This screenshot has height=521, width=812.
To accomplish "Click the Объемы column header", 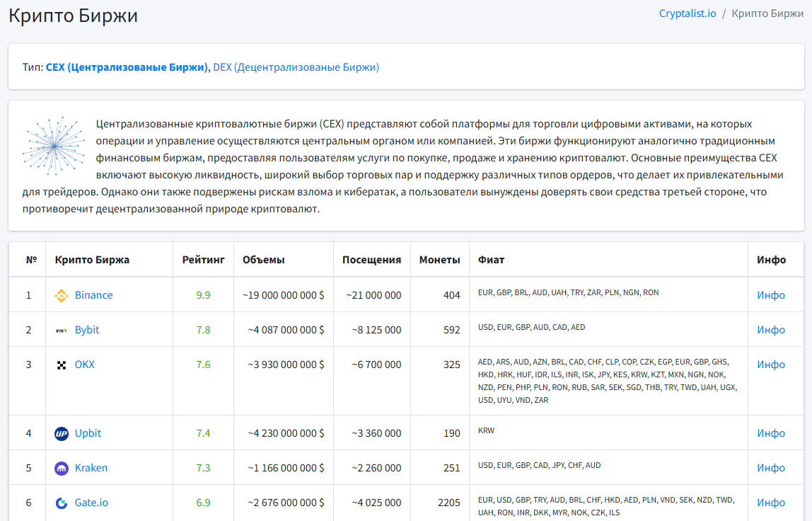I will pos(263,260).
